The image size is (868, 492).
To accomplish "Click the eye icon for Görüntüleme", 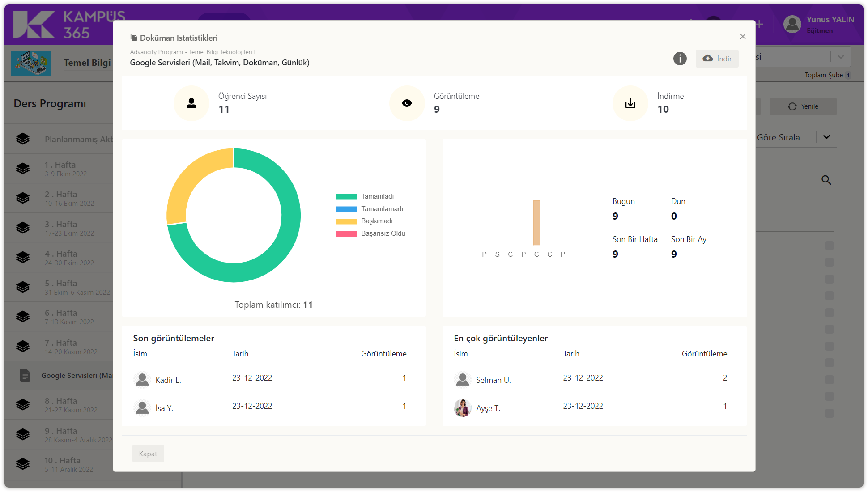I will point(407,103).
